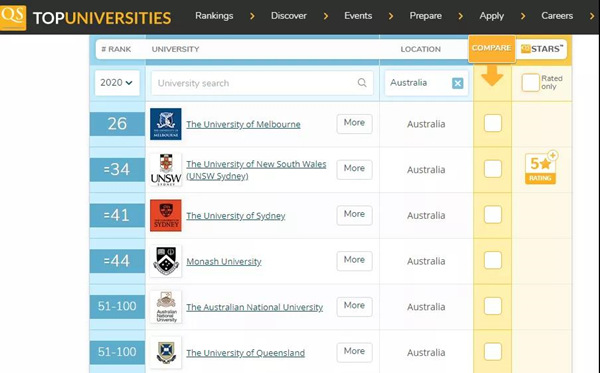
Task: Click the search magnifier icon
Action: 362,83
